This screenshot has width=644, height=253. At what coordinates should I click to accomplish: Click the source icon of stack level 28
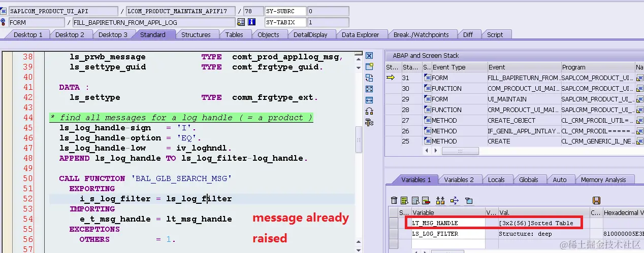tap(427, 110)
